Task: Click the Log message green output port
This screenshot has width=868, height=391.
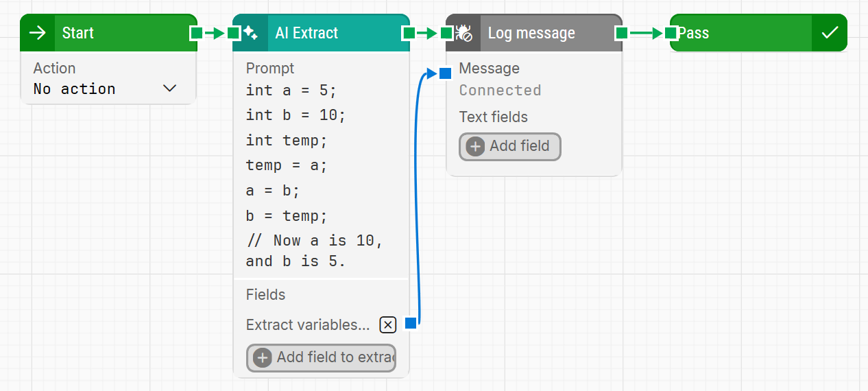Action: coord(622,33)
